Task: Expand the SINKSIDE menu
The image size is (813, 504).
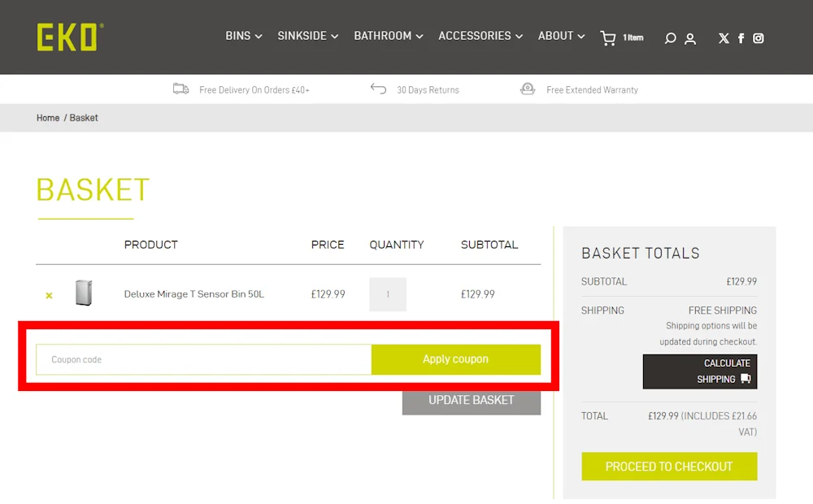Action: pyautogui.click(x=308, y=36)
